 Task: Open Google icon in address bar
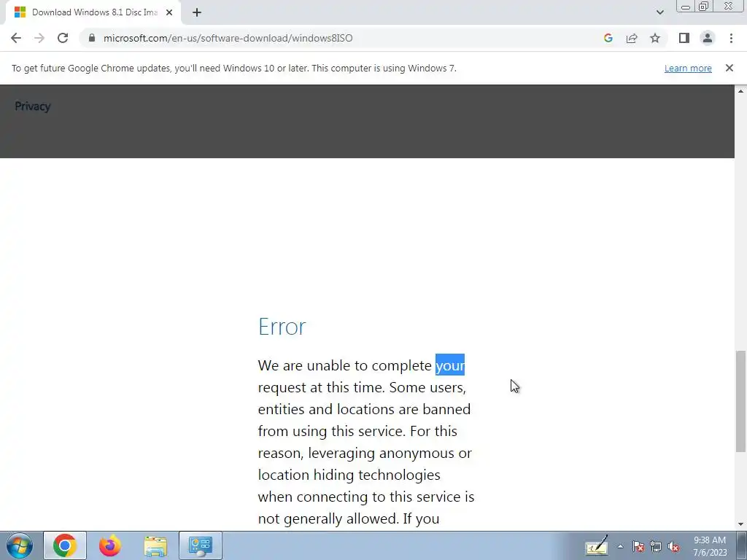pos(608,38)
